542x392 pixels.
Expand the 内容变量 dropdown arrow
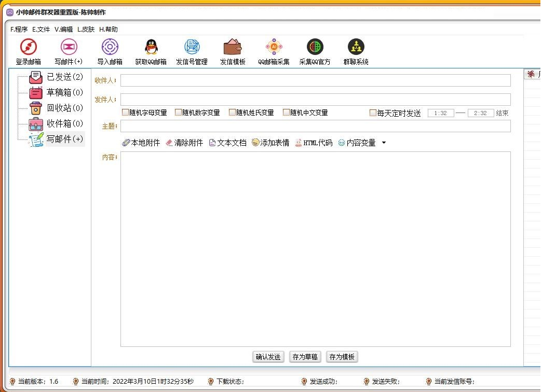pos(383,142)
